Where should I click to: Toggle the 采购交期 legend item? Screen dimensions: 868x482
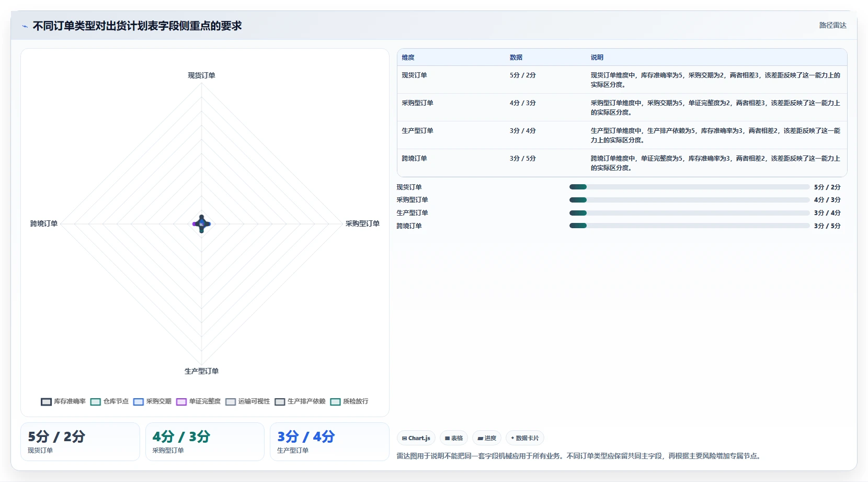(152, 401)
